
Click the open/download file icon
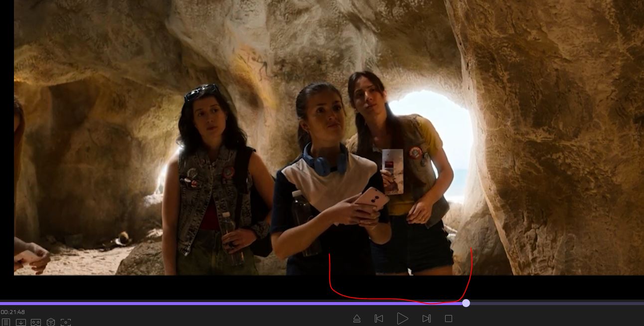[21, 323]
